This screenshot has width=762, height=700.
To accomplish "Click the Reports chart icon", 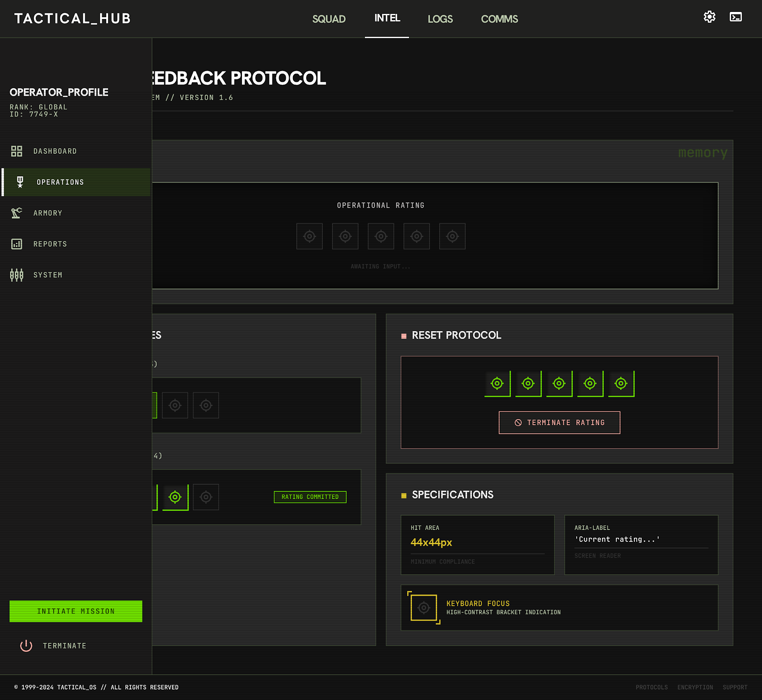I will point(17,244).
